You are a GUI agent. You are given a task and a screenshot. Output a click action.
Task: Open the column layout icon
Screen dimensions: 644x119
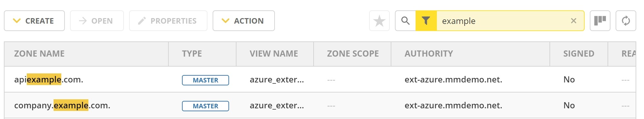(600, 21)
